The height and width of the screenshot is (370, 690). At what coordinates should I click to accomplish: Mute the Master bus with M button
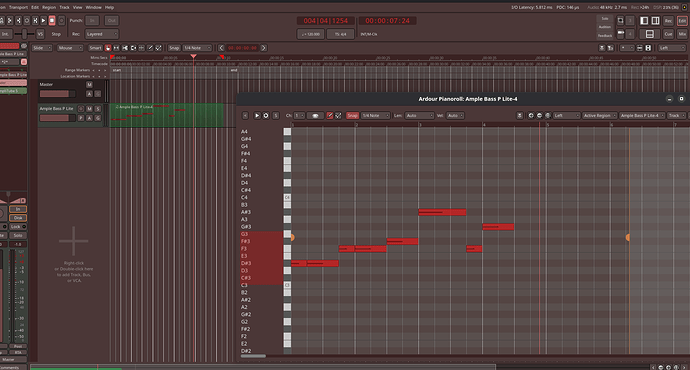[89, 84]
